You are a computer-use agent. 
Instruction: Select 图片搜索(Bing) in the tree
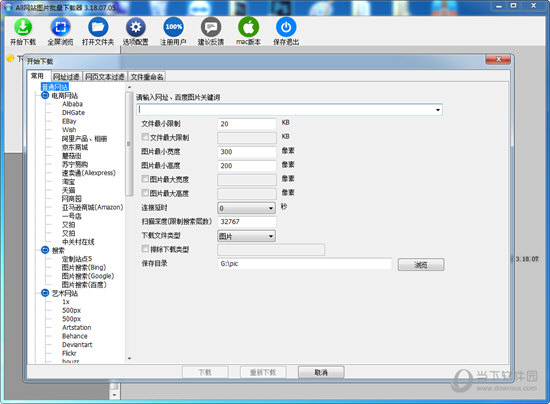coord(83,268)
